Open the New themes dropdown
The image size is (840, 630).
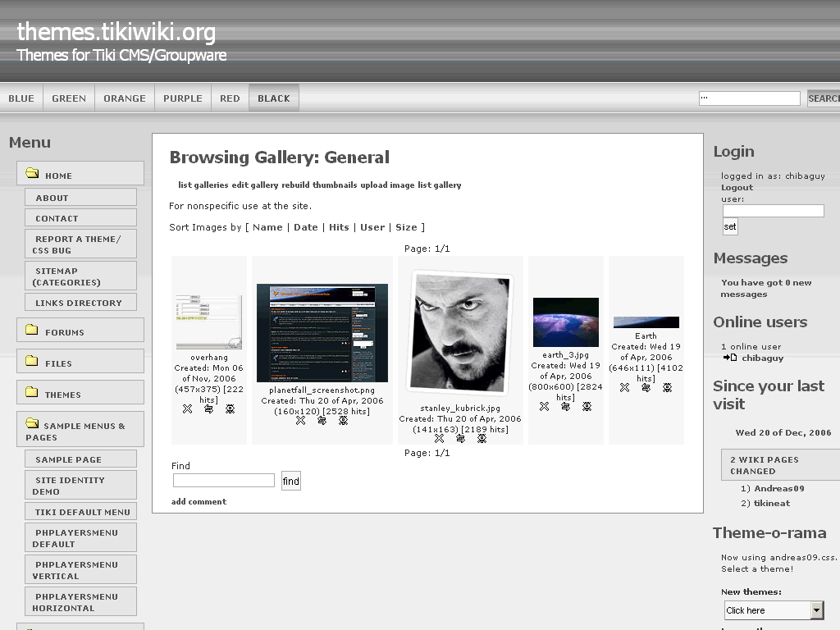coord(816,610)
